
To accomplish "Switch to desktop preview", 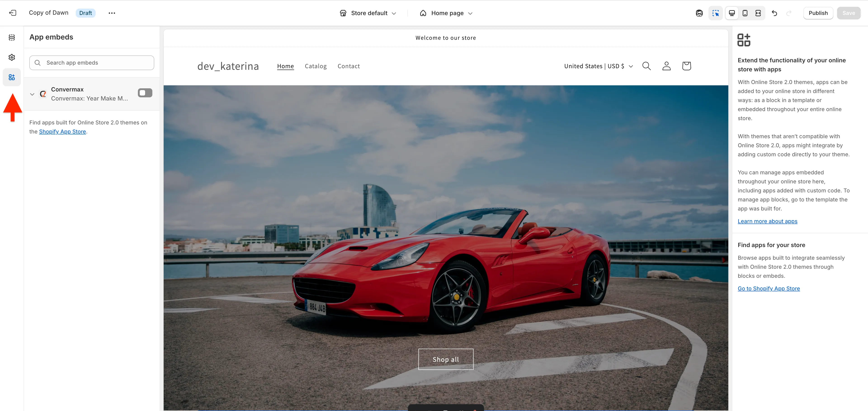I will pos(732,13).
